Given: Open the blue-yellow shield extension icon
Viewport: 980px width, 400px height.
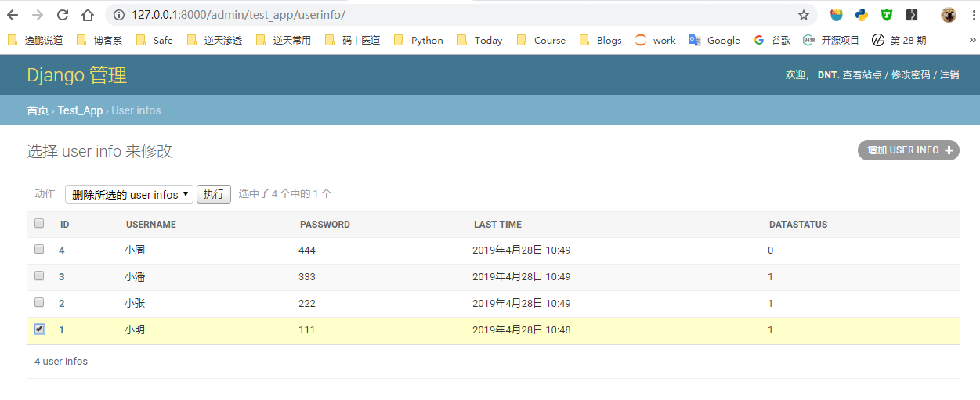Looking at the screenshot, I should tap(837, 15).
